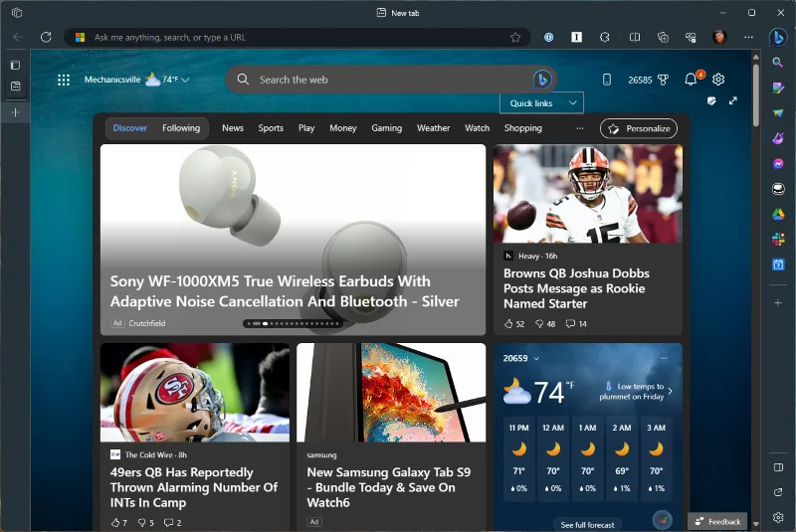Click the browser refresh button
Screen dimensions: 796x532
pos(46,37)
